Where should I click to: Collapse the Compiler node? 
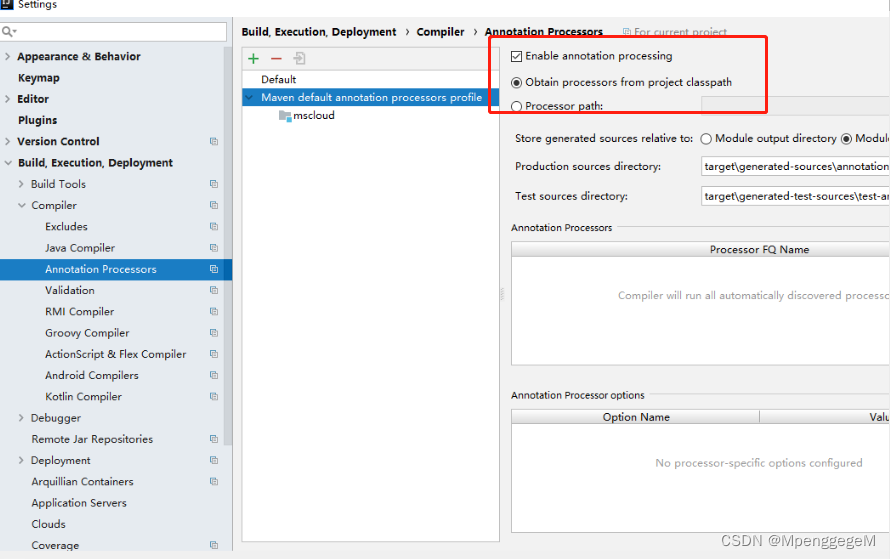pyautogui.click(x=22, y=205)
